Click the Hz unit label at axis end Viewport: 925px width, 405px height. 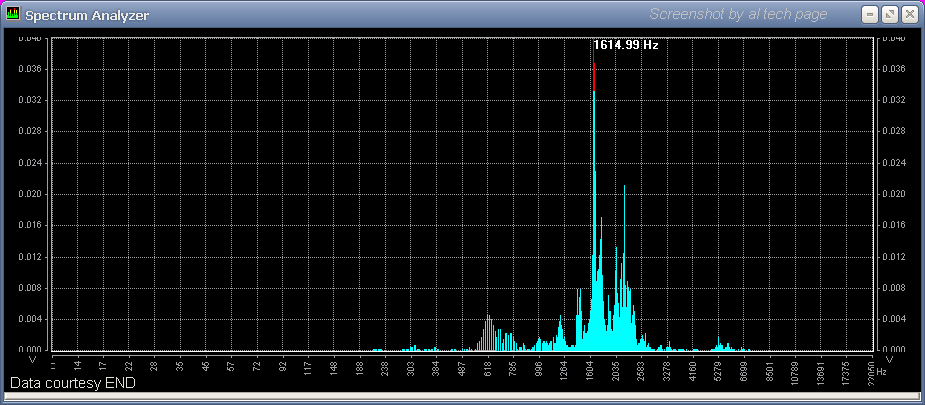point(882,371)
